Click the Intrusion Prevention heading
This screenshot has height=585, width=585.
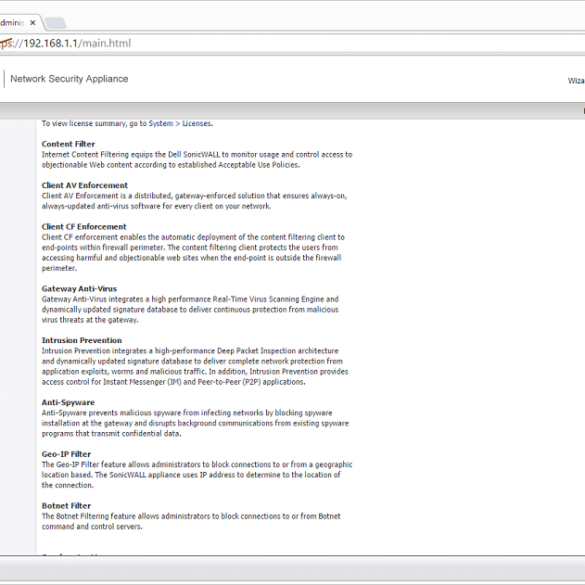pyautogui.click(x=82, y=340)
